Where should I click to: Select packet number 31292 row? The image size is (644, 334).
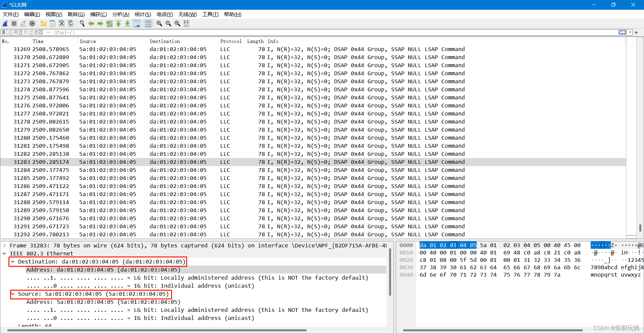[313, 234]
